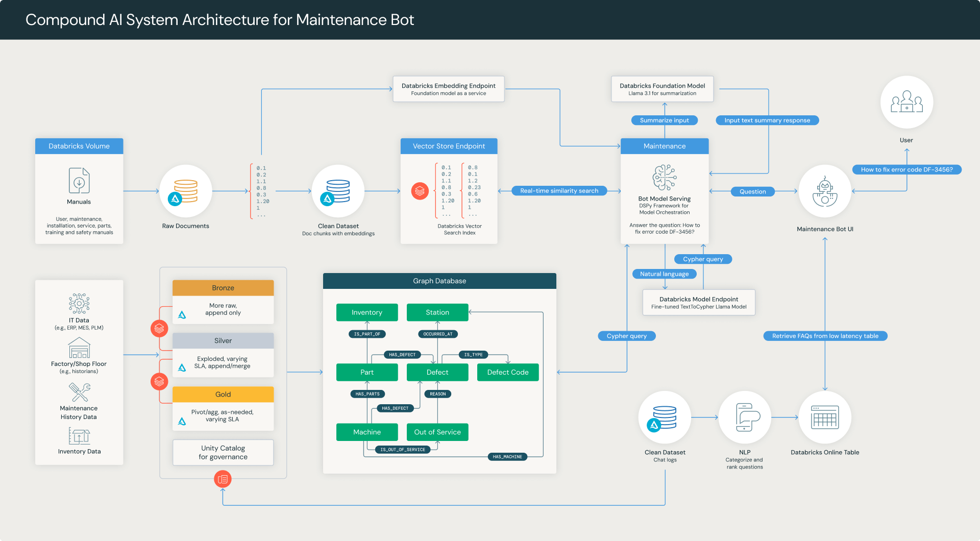This screenshot has width=980, height=541.
Task: Select the Defect Code graph node
Action: coord(507,372)
